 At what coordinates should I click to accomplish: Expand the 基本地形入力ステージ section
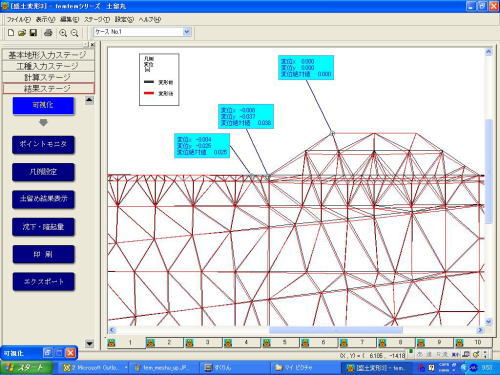coord(48,55)
